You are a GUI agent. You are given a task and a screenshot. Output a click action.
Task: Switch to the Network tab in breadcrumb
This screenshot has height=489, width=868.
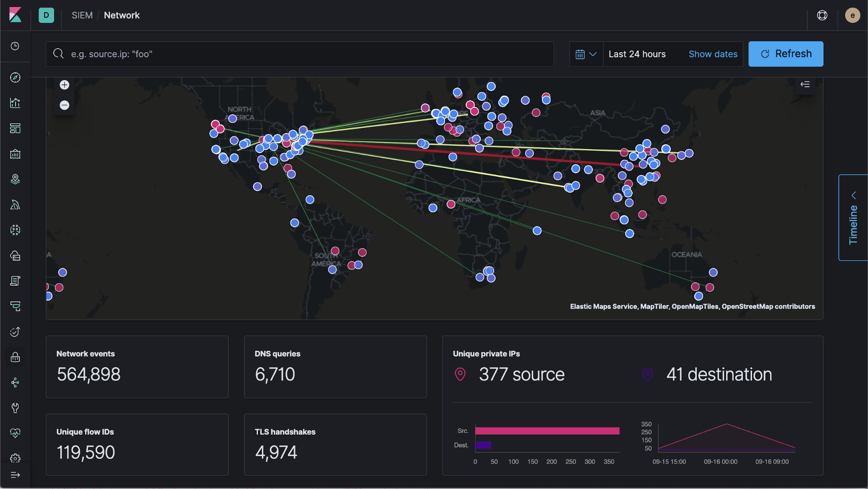pos(122,15)
